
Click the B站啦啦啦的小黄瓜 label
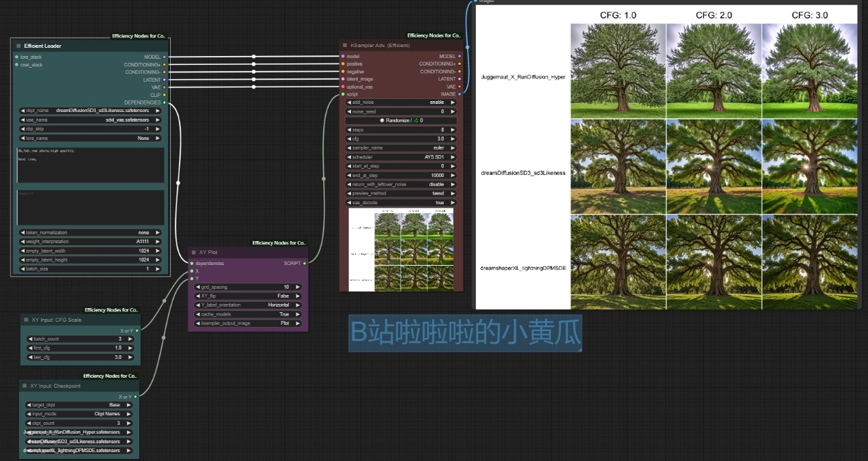coord(465,333)
